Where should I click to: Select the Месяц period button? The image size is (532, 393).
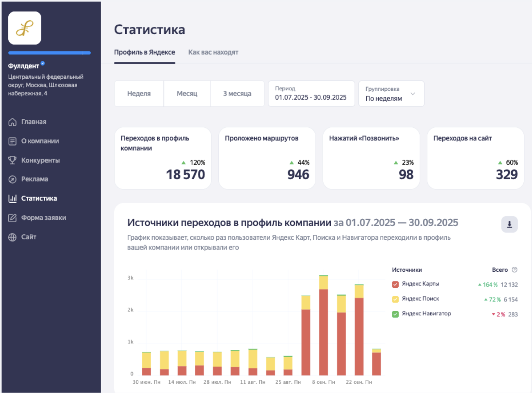[187, 94]
